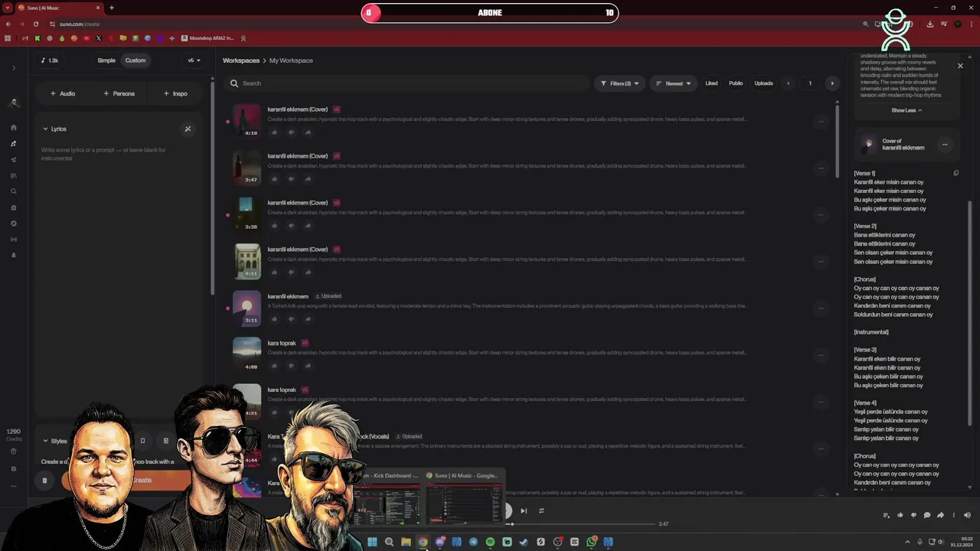Click the Windows Start button
The width and height of the screenshot is (980, 551).
tap(372, 542)
